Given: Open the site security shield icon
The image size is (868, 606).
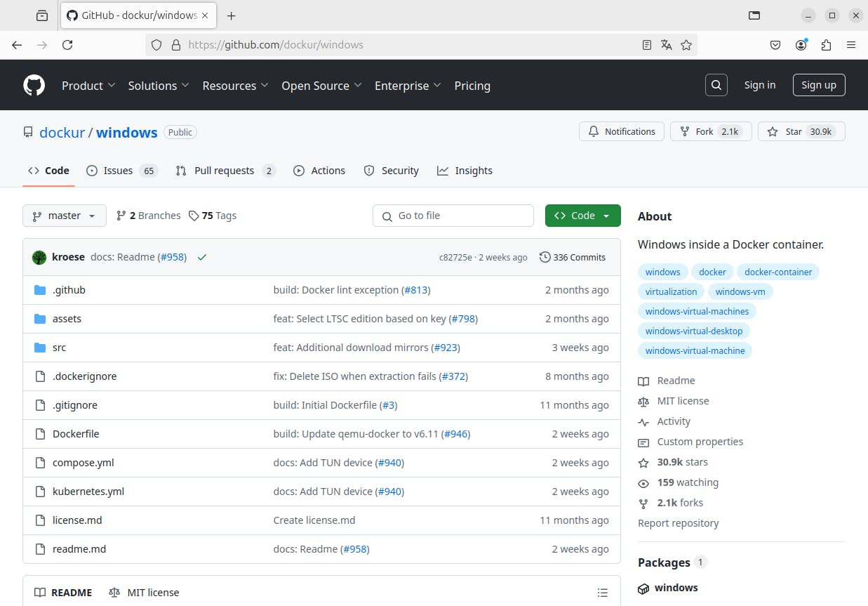Looking at the screenshot, I should click(156, 45).
